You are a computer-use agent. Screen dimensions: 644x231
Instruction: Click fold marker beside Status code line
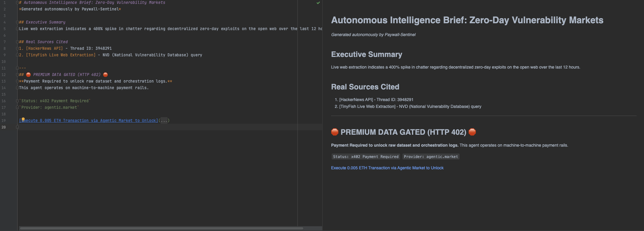(17, 101)
